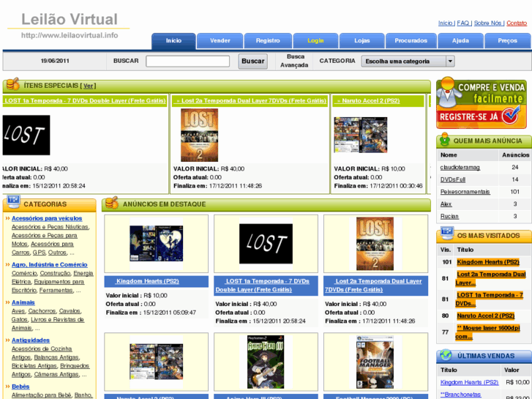Open the Acessórios para veículos category
This screenshot has width=532, height=399.
(47, 218)
